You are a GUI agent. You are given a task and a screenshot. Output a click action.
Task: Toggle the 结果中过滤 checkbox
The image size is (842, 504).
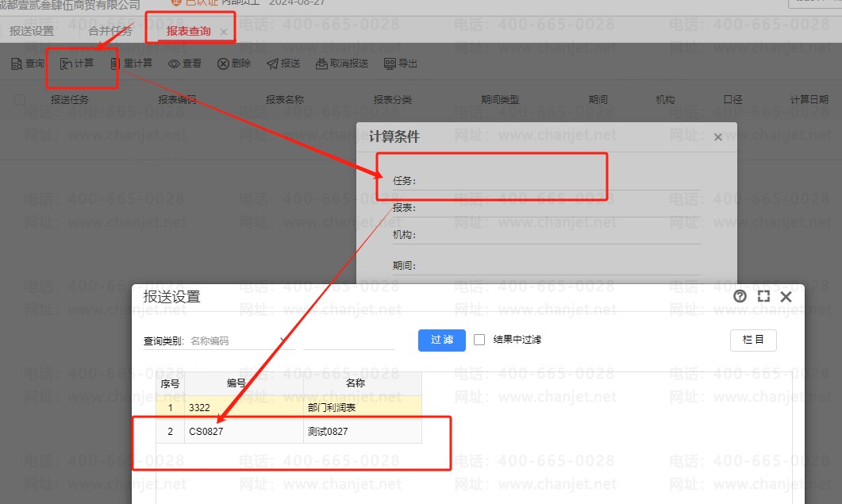tap(479, 340)
